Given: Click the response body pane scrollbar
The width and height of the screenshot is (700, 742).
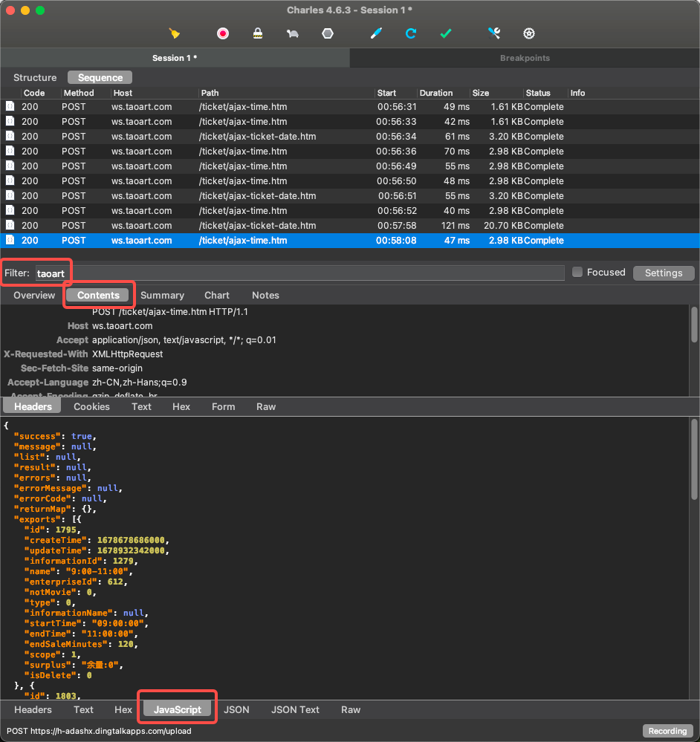Looking at the screenshot, I should coord(694,460).
